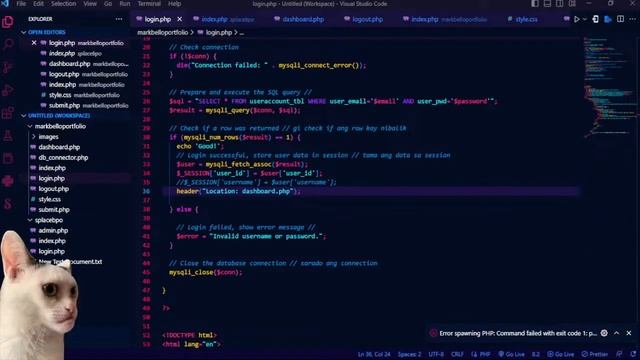Image resolution: width=640 pixels, height=360 pixels.
Task: Open Customize Layout icon in title bar
Action: (x=572, y=4)
